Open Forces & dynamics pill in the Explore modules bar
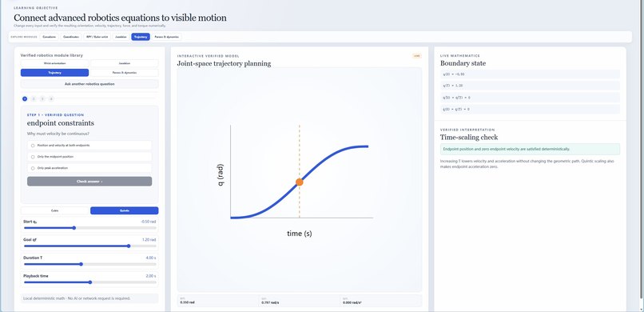The height and width of the screenshot is (312, 644). pos(166,37)
